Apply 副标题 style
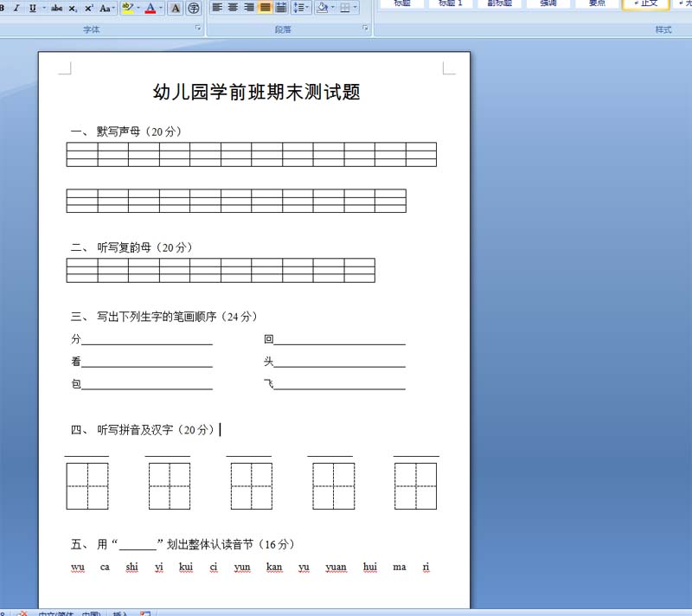Screen dimensions: 692x616 click(x=500, y=4)
